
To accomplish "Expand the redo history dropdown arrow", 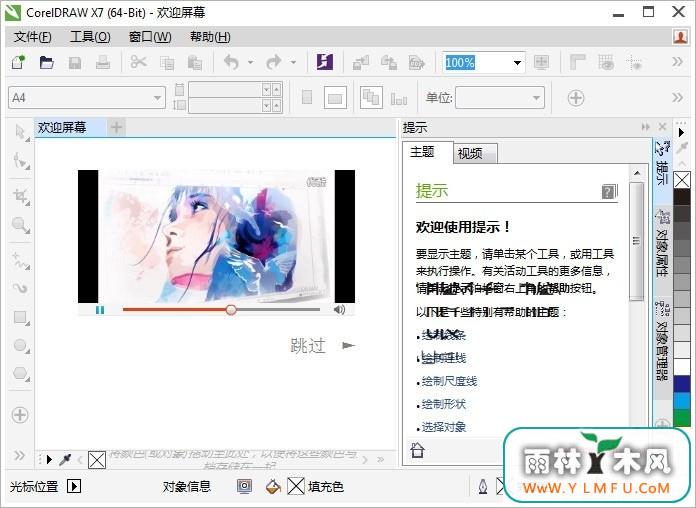I will [x=293, y=63].
